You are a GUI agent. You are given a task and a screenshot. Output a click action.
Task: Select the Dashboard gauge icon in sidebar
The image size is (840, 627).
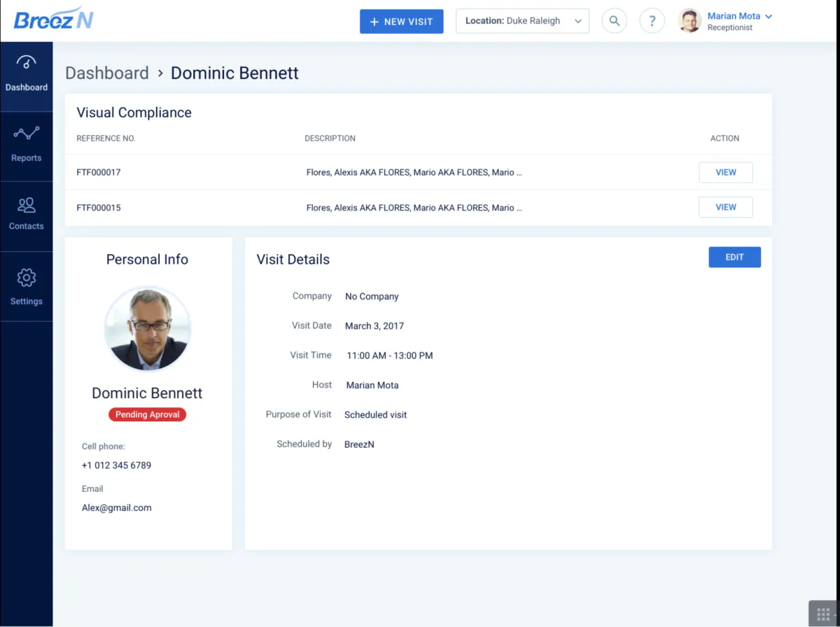pos(27,63)
